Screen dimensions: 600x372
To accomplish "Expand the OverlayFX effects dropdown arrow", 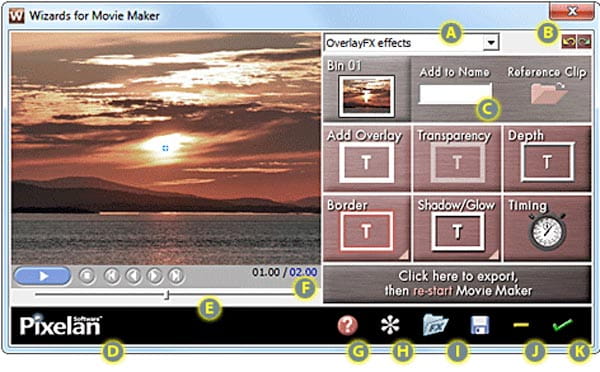I will [x=491, y=42].
